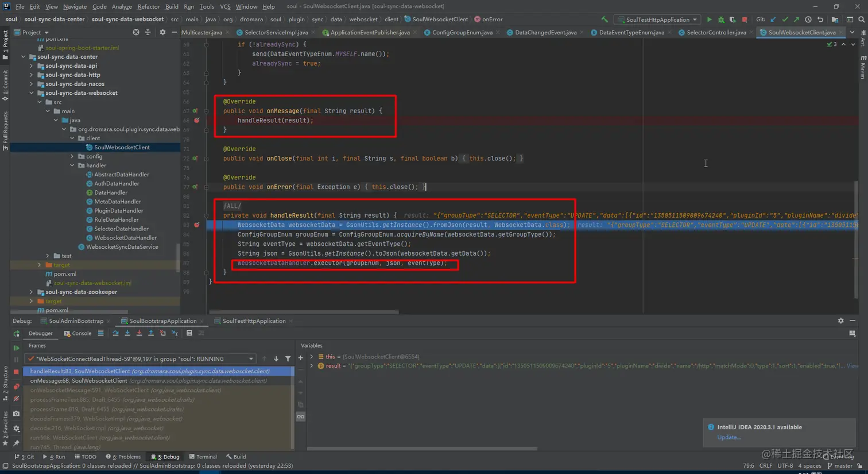Toggle the breakpoint on line 83
The image size is (868, 474).
coord(197,225)
